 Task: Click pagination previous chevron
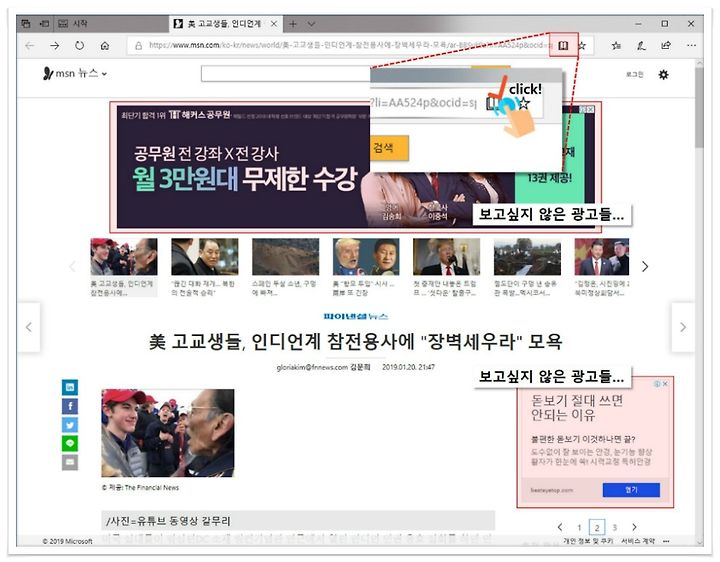[560, 527]
